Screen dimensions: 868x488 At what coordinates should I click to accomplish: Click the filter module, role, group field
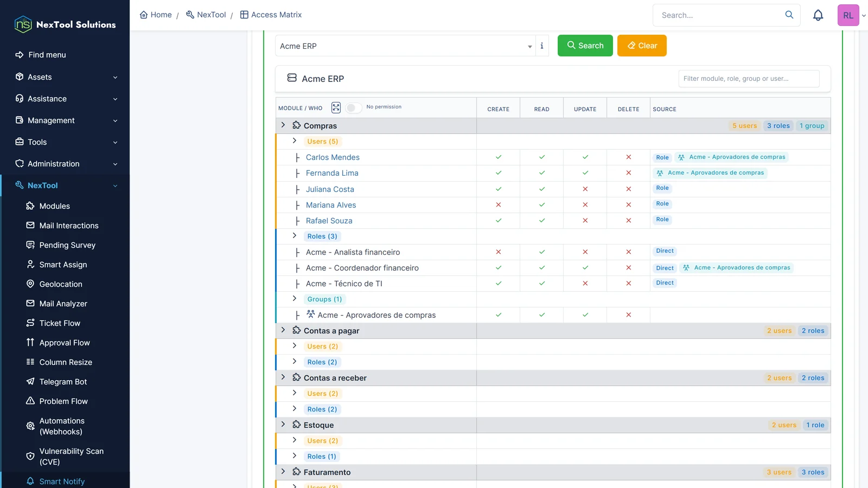click(749, 79)
